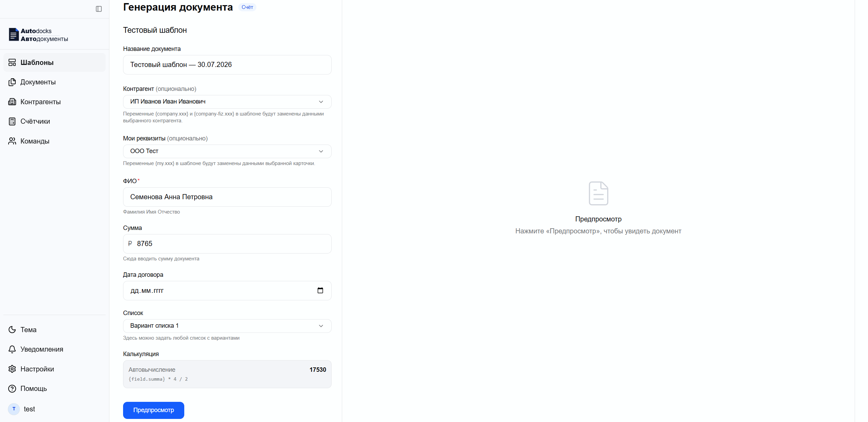868x422 pixels.
Task: Go to Контрагенты in the sidebar
Action: tap(54, 102)
